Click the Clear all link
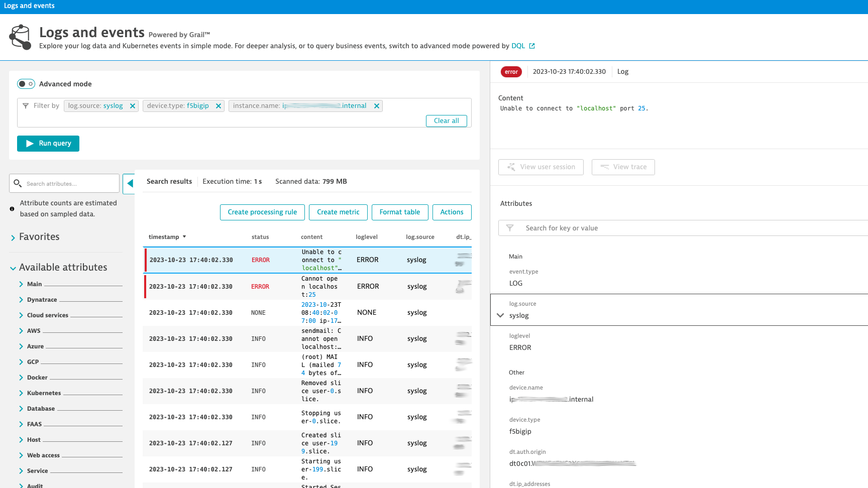 pos(446,120)
